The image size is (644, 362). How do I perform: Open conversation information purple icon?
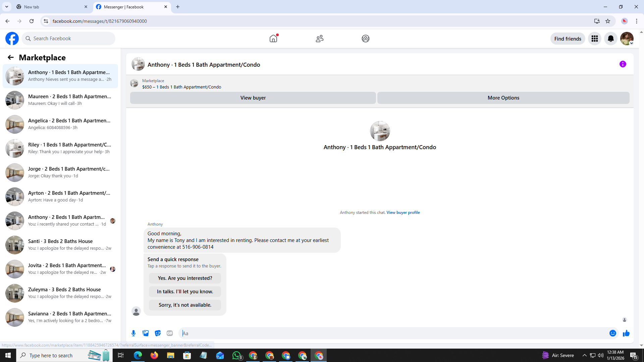point(623,64)
